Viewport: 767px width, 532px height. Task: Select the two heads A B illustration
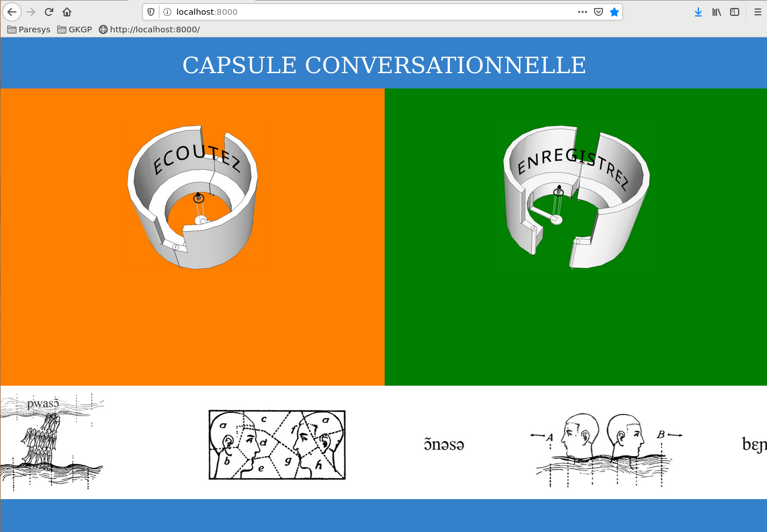tap(606, 450)
